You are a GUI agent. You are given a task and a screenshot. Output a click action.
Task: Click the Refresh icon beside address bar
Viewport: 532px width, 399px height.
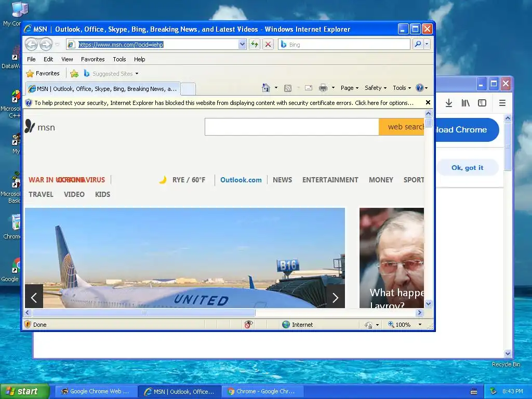[x=255, y=44]
